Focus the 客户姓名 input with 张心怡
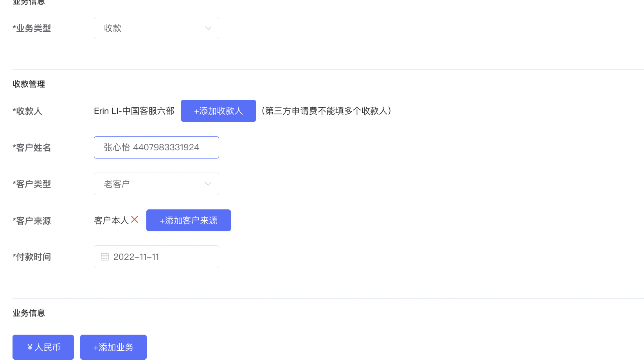 pyautogui.click(x=156, y=147)
